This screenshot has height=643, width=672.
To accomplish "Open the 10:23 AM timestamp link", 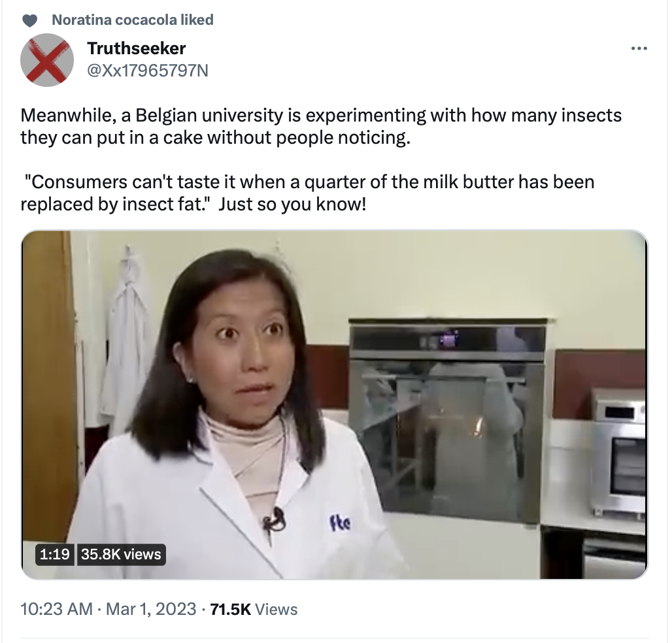I will coord(57,609).
